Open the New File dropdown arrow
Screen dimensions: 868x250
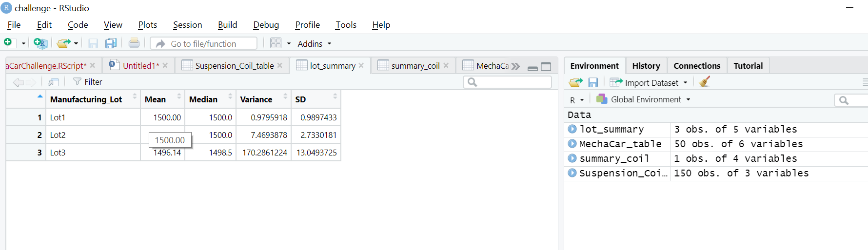23,43
